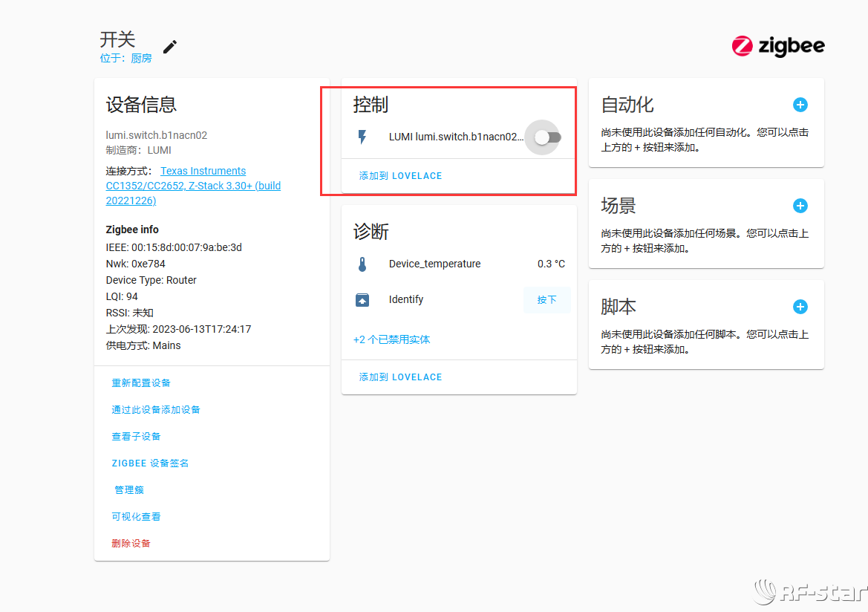Add an automation with the blue plus icon
This screenshot has width=868, height=612.
tap(800, 104)
